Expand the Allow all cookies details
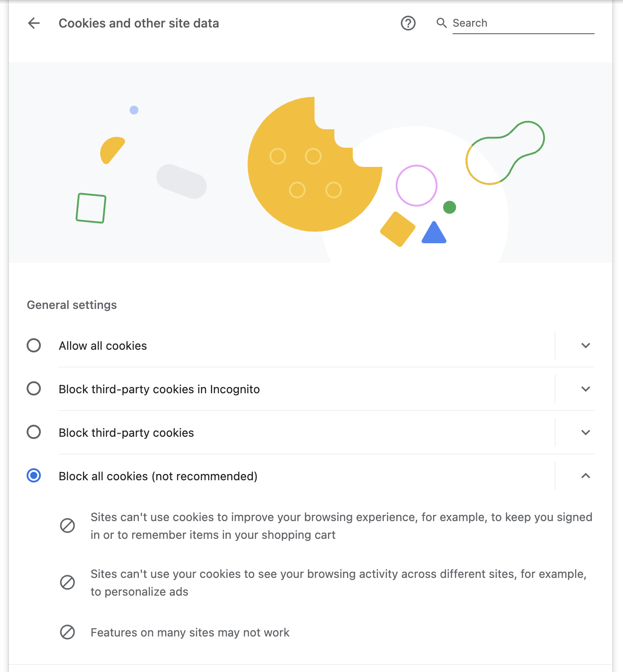The image size is (623, 672). [586, 345]
